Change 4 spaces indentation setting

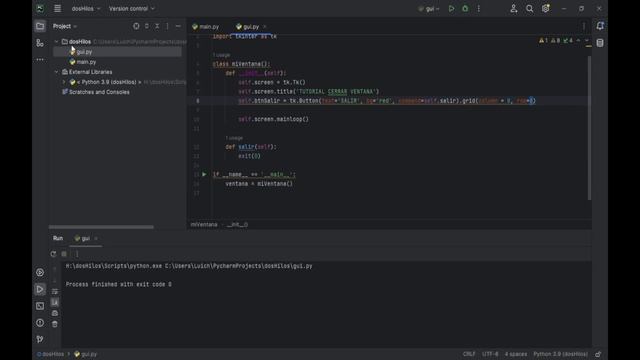(x=516, y=354)
